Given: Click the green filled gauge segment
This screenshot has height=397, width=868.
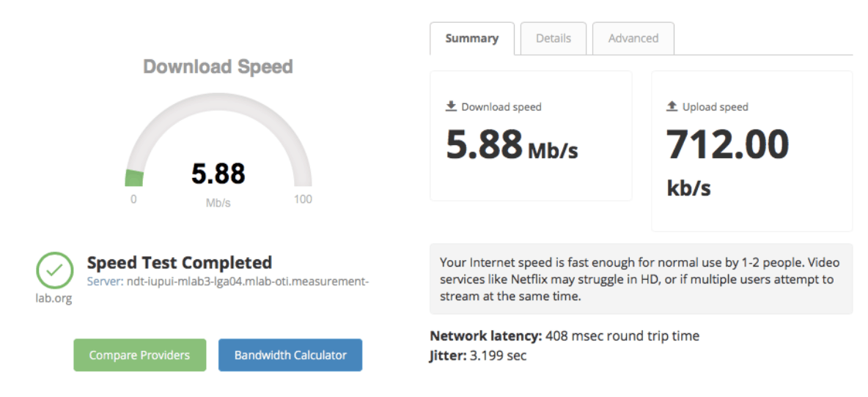Looking at the screenshot, I should point(134,179).
